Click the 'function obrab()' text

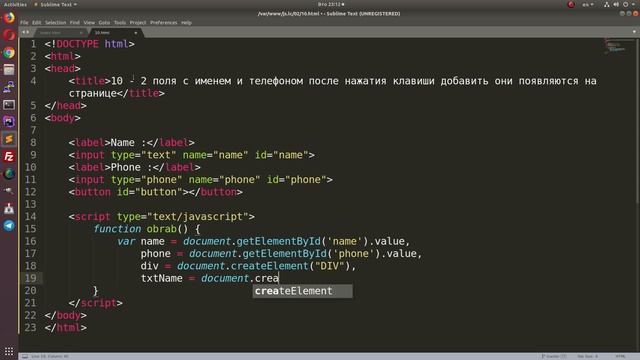coord(141,229)
